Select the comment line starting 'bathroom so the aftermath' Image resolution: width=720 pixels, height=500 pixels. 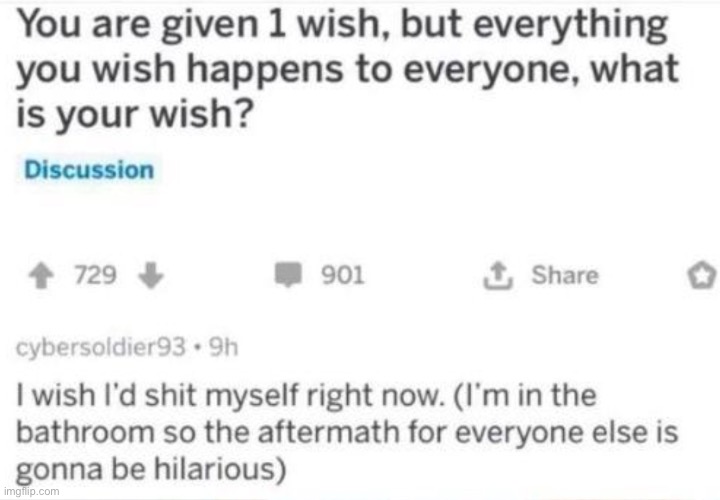(347, 433)
